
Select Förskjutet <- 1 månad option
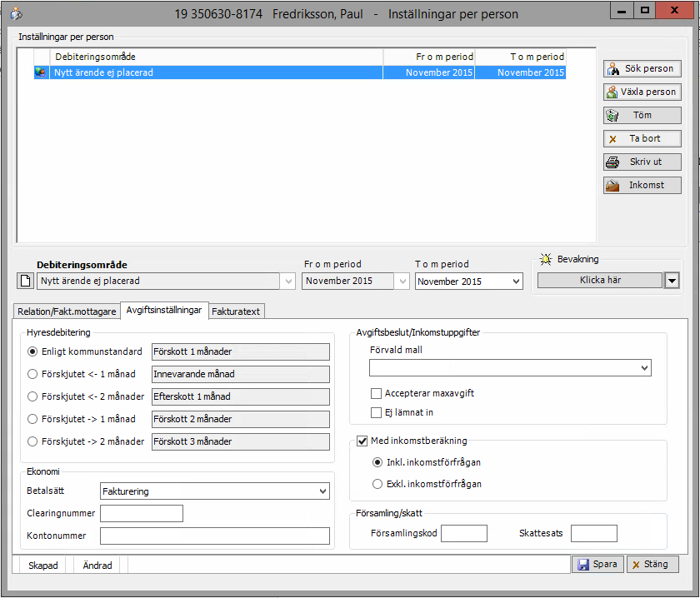(32, 374)
